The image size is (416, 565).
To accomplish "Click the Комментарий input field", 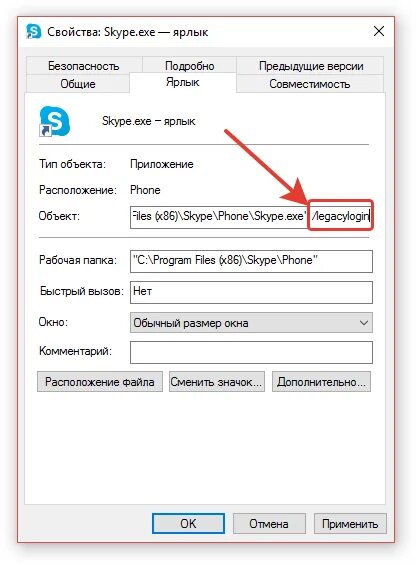I will (251, 352).
